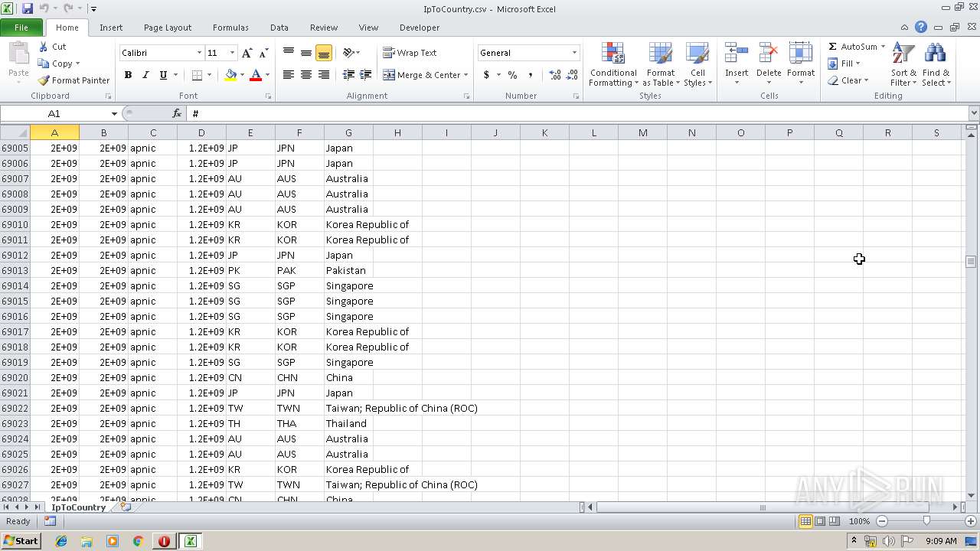This screenshot has height=551, width=980.
Task: Apply yellow fill color bucket
Action: pos(230,75)
